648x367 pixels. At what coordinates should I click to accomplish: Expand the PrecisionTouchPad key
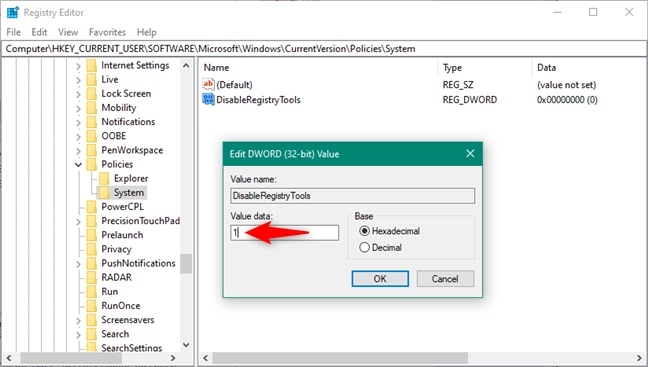78,222
